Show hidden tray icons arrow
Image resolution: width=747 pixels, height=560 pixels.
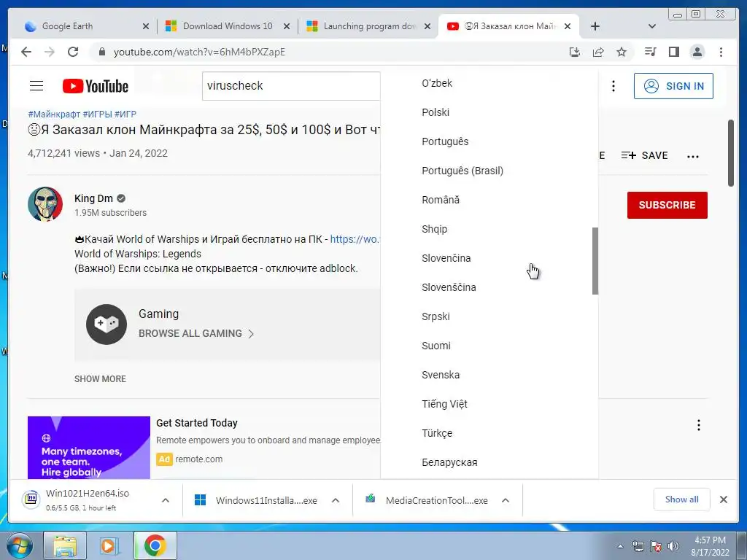pyautogui.click(x=620, y=546)
